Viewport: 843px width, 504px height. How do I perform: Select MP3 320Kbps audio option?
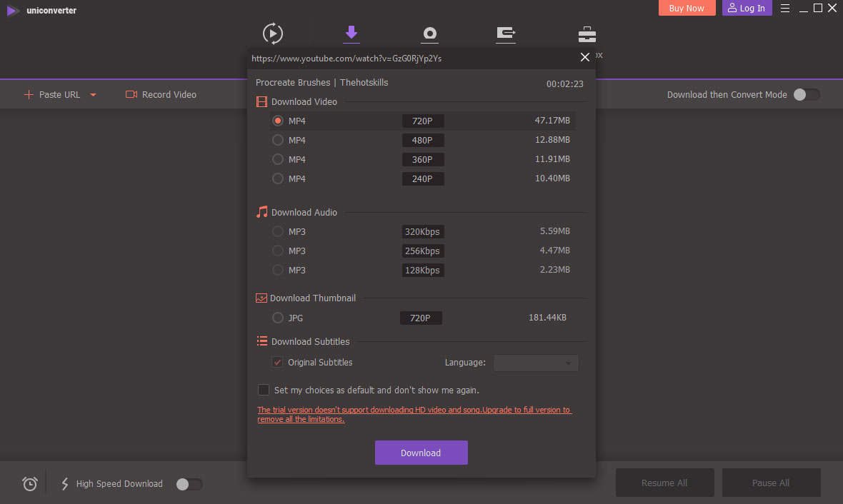(x=277, y=231)
